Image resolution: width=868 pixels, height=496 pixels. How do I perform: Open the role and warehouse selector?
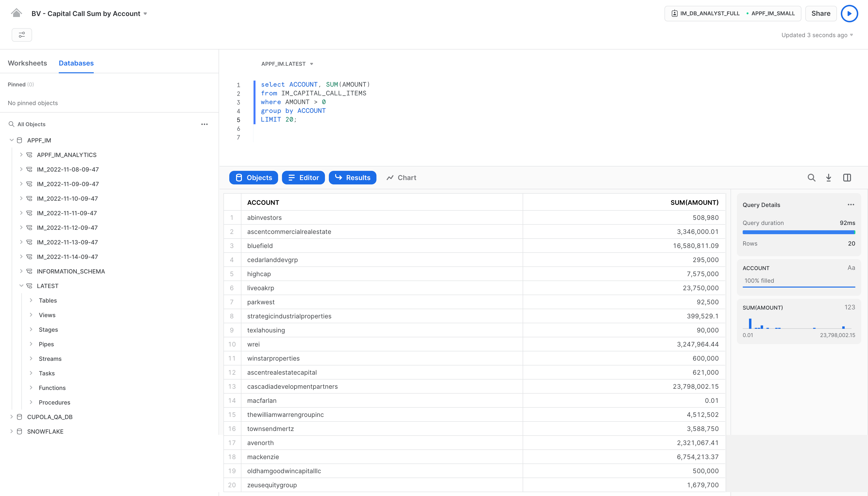732,14
